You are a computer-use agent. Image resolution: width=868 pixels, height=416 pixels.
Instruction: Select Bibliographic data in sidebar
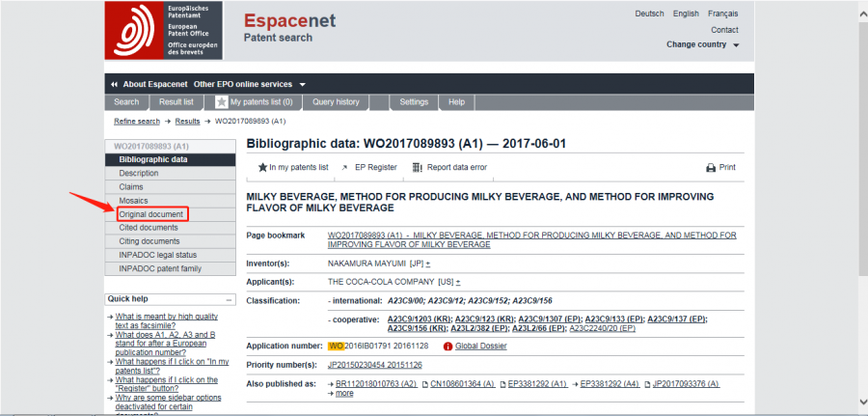pos(170,159)
